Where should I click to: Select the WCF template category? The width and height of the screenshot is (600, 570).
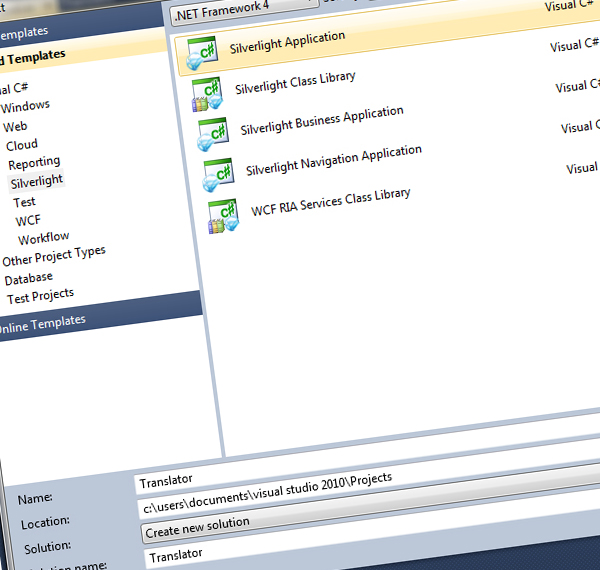(x=28, y=221)
